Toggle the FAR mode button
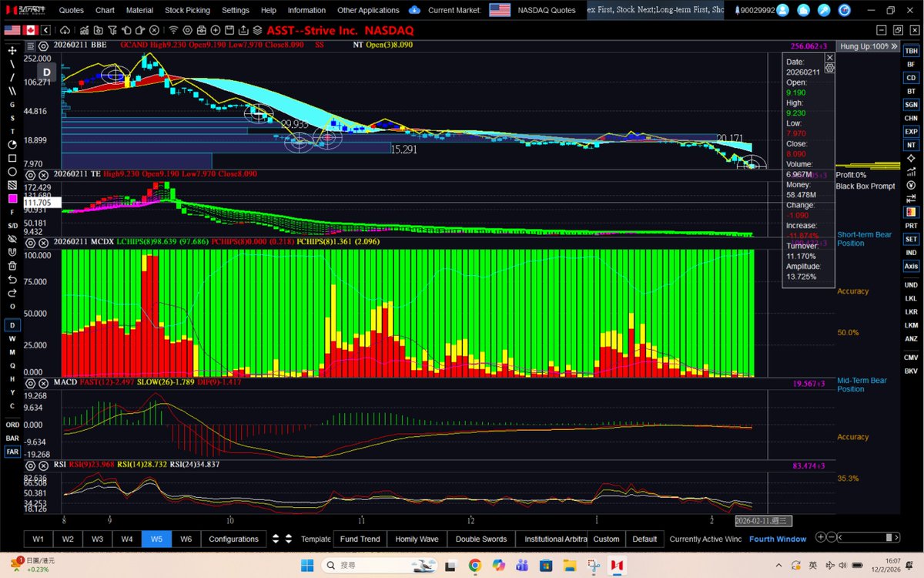The height and width of the screenshot is (578, 924). pyautogui.click(x=12, y=452)
